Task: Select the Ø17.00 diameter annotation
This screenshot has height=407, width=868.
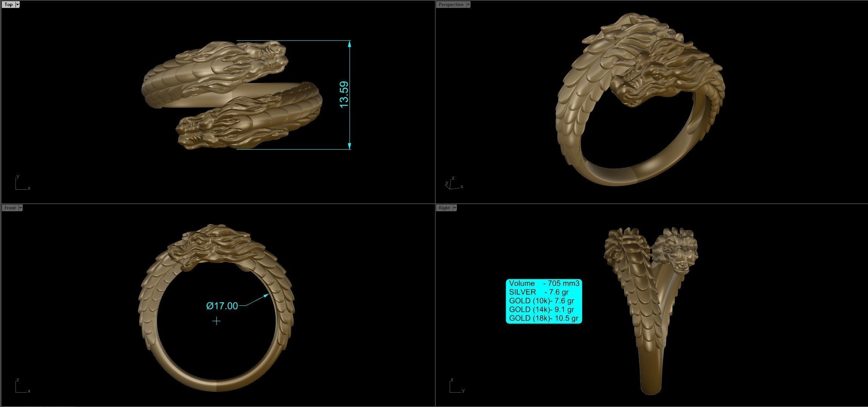Action: (x=222, y=306)
